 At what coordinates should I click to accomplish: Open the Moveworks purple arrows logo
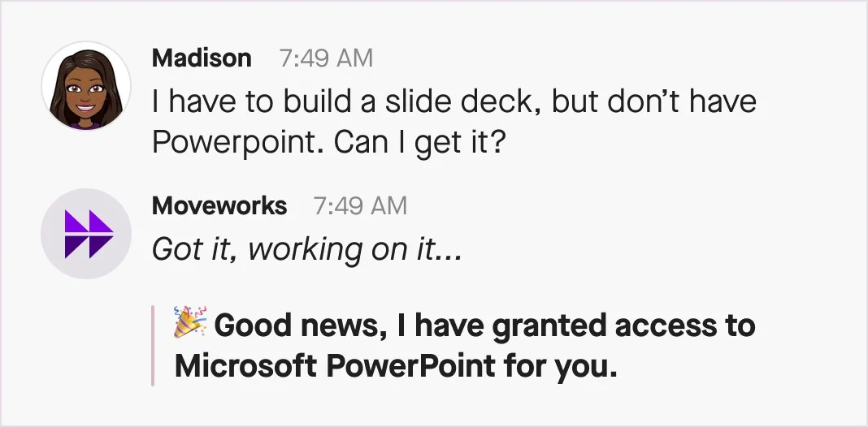click(85, 234)
